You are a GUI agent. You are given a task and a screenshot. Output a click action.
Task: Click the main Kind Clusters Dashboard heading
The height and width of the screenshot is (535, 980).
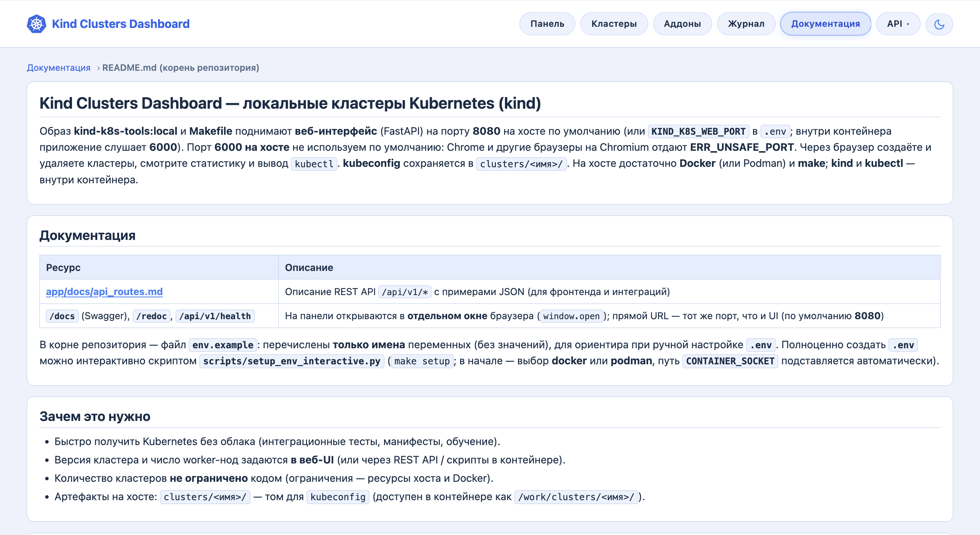[290, 103]
